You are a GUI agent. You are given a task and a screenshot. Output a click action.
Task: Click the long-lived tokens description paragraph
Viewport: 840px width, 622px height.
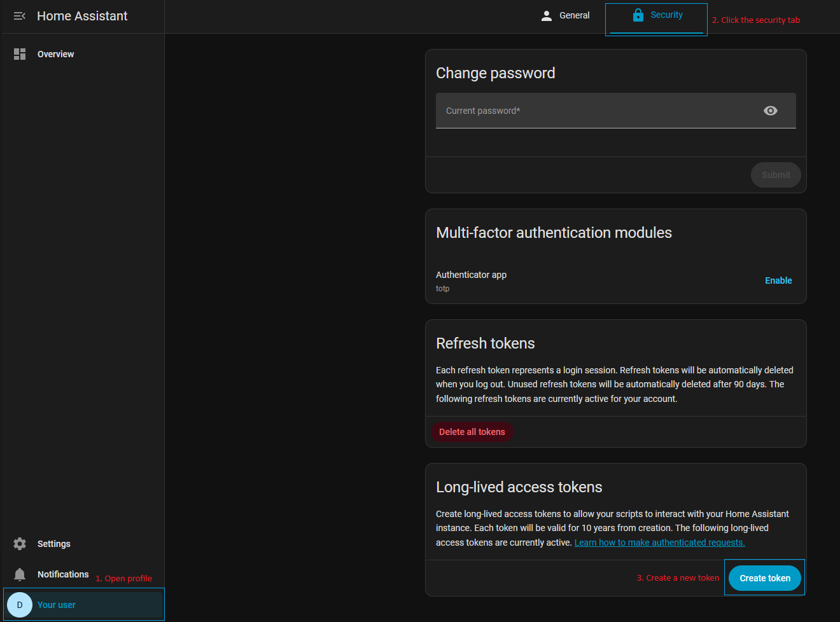point(612,528)
